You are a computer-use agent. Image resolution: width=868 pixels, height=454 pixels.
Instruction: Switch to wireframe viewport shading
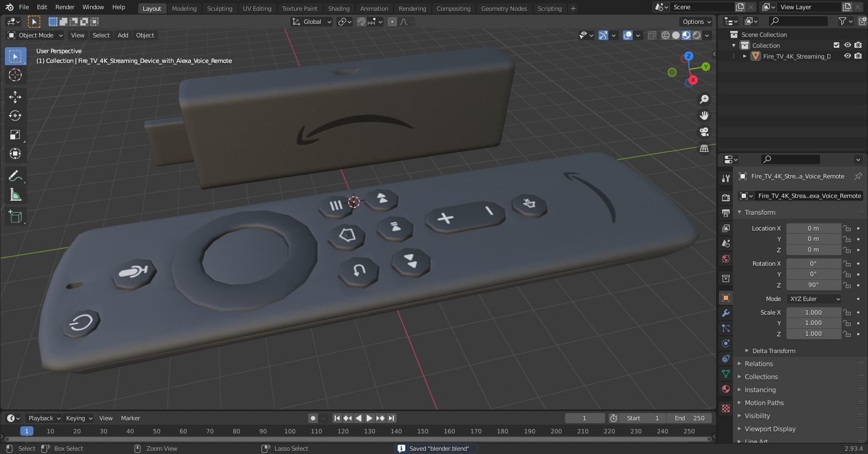[x=666, y=35]
